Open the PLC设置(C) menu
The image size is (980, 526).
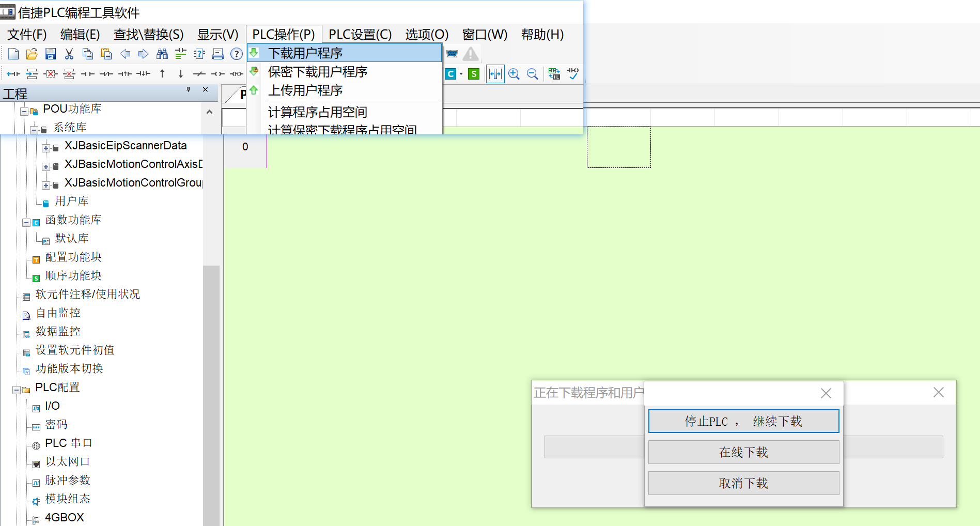360,35
